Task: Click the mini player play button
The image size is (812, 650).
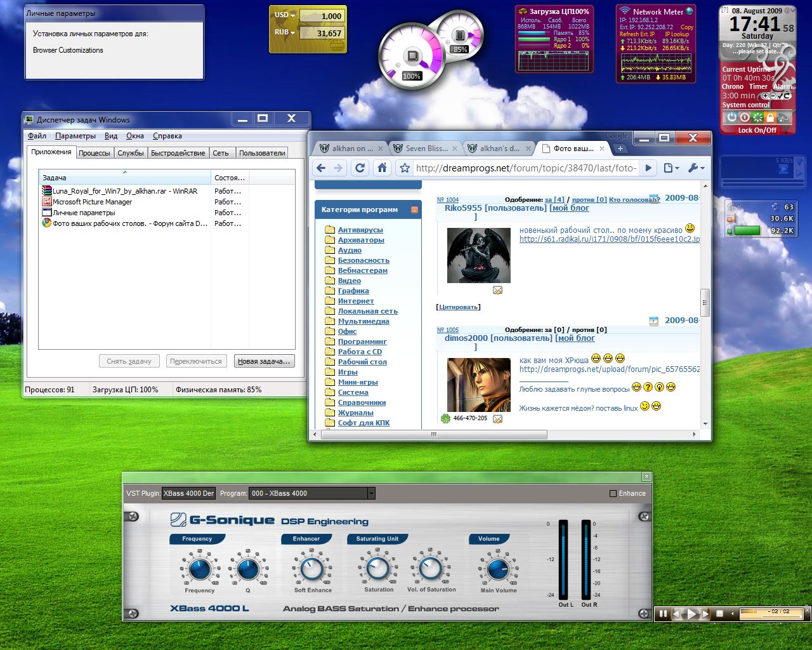Action: tap(692, 614)
